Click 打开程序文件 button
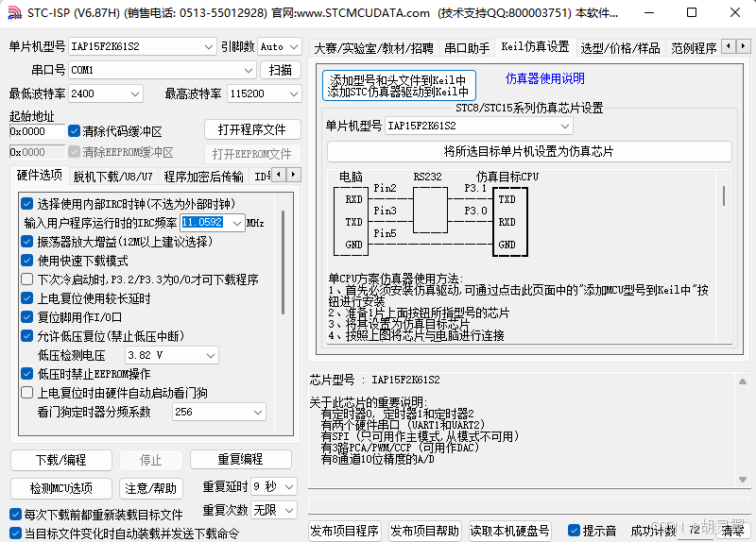The image size is (756, 542). 252,129
